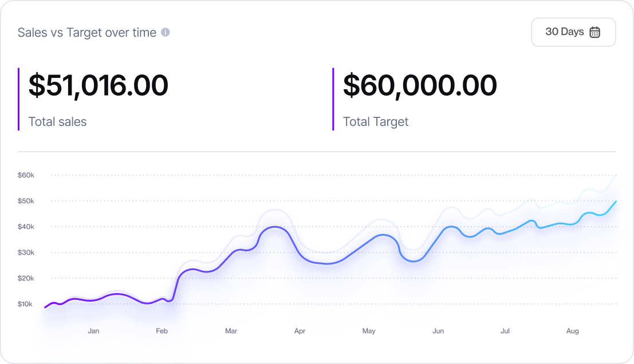Click the purple accent bar beside Total Target

click(x=333, y=97)
